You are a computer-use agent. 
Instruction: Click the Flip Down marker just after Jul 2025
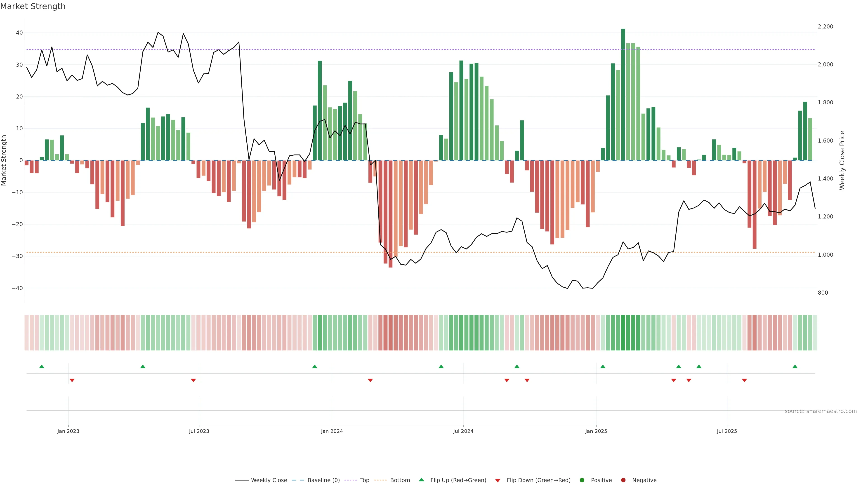point(744,380)
